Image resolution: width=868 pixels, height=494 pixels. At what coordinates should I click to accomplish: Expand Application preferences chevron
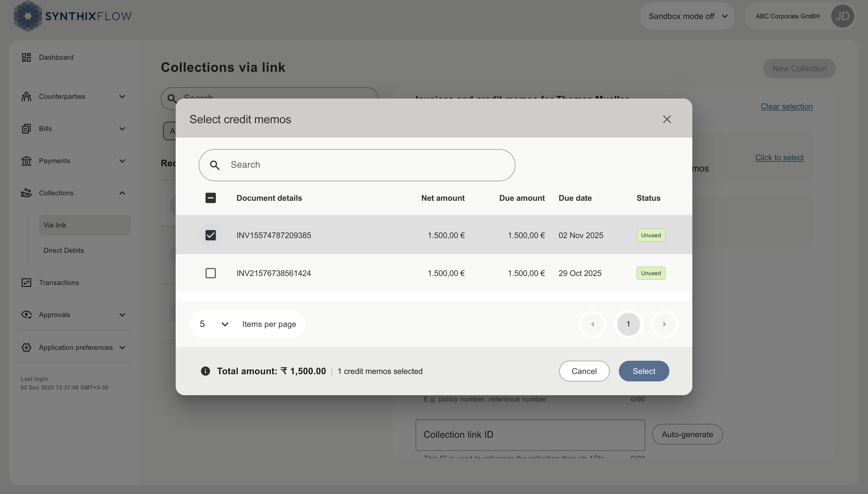[122, 348]
